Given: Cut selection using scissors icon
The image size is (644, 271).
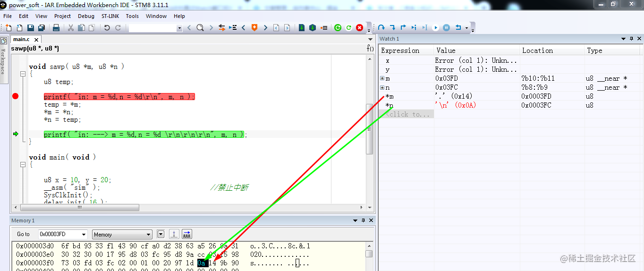Looking at the screenshot, I should point(70,28).
